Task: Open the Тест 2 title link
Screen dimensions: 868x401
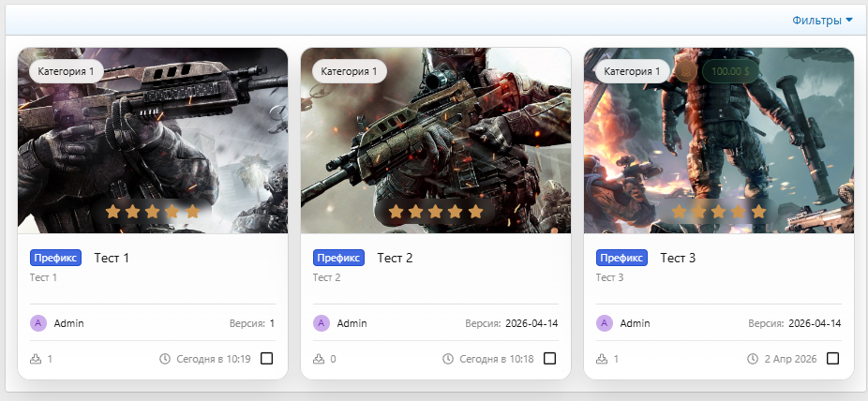Action: tap(395, 258)
